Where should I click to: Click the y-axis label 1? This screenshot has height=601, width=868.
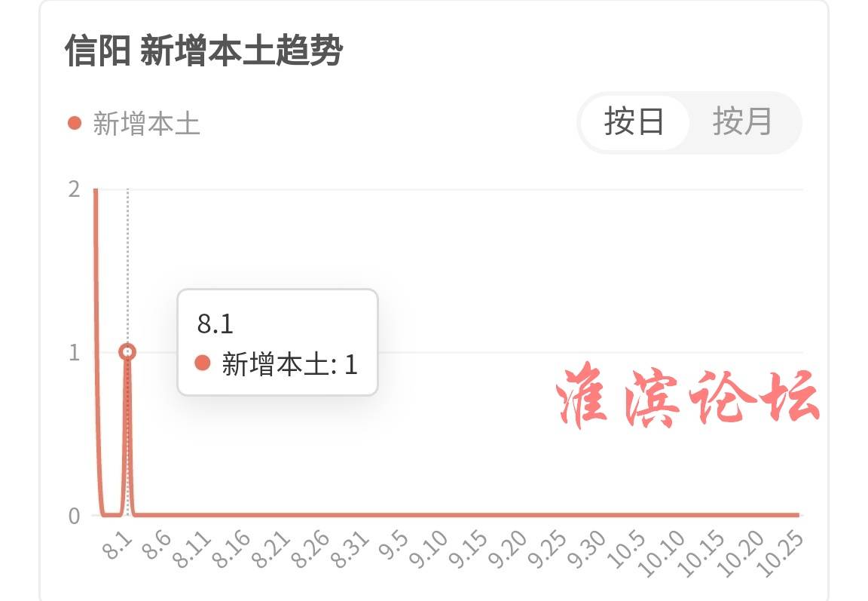point(74,352)
